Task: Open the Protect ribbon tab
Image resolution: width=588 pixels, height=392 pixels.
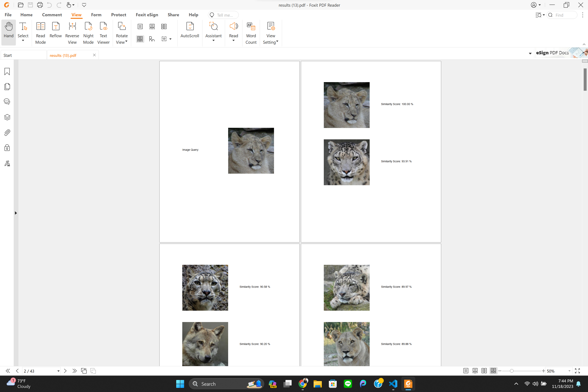Action: [119, 15]
